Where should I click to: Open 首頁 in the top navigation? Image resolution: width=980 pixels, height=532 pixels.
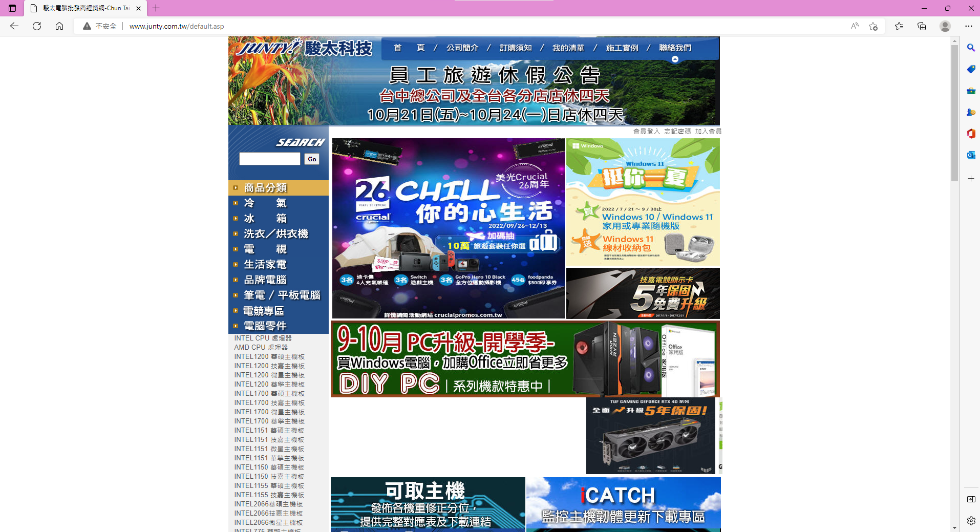(409, 48)
